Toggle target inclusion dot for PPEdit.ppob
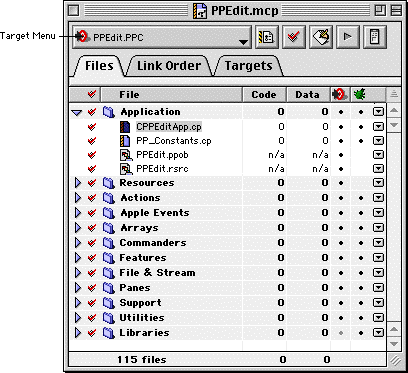 [x=340, y=155]
